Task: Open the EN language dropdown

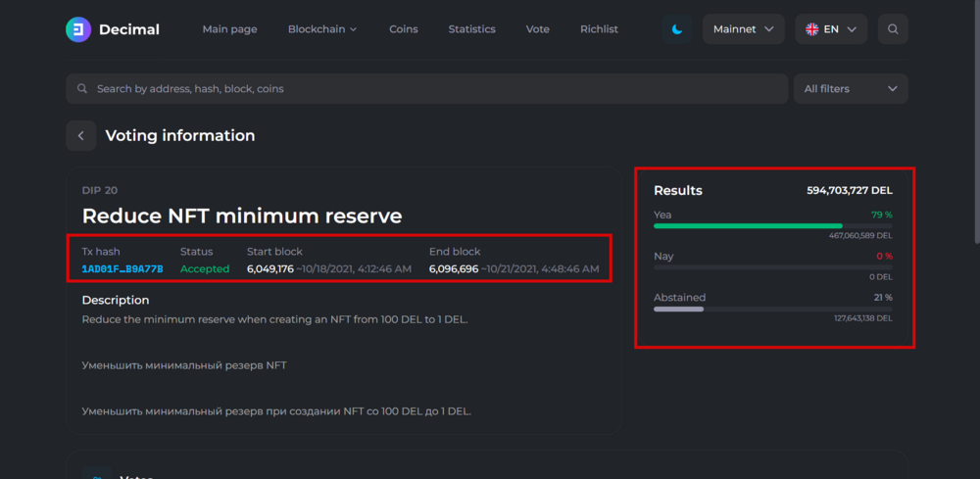Action: point(831,29)
